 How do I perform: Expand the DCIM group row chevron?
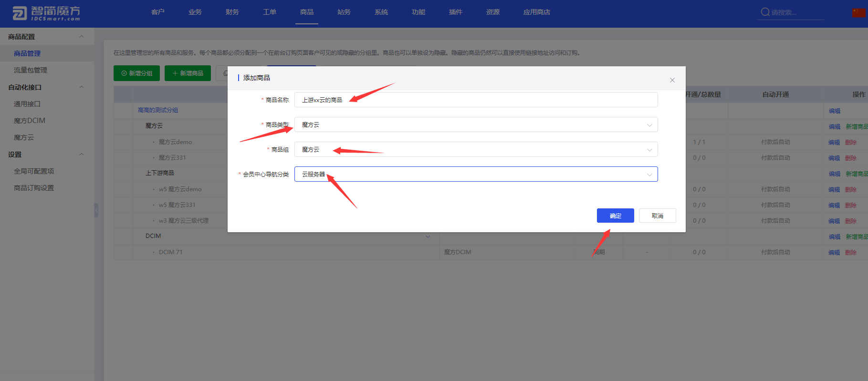(428, 237)
